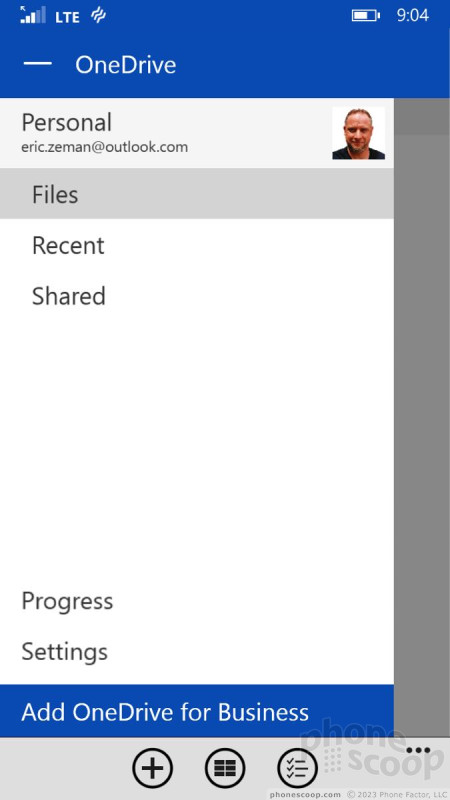Tap the profile photo thumbnail
This screenshot has height=800, width=450.
coord(358,133)
